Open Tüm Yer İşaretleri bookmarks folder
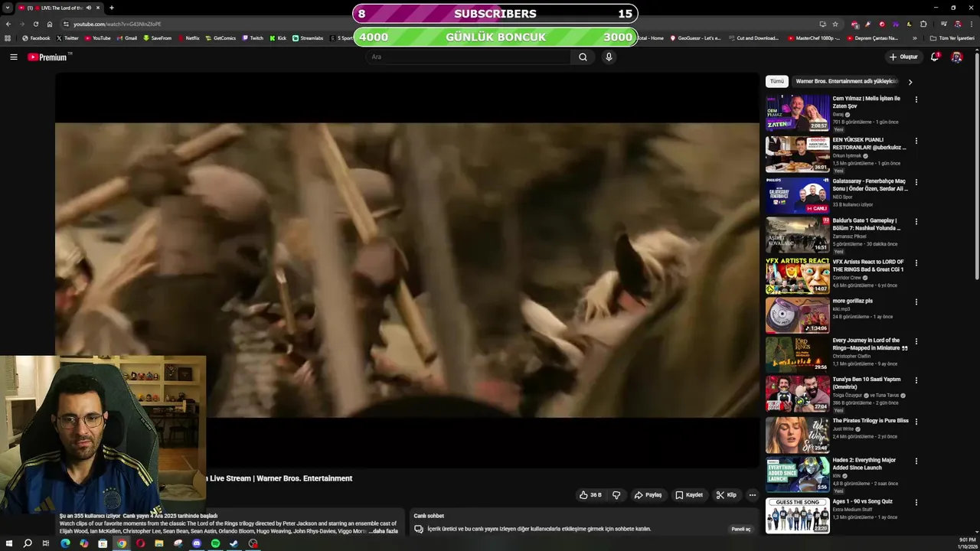Image resolution: width=980 pixels, height=551 pixels. 952,37
